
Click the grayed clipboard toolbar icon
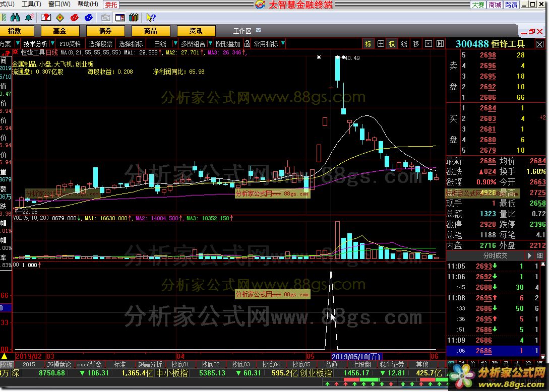pyautogui.click(x=105, y=17)
